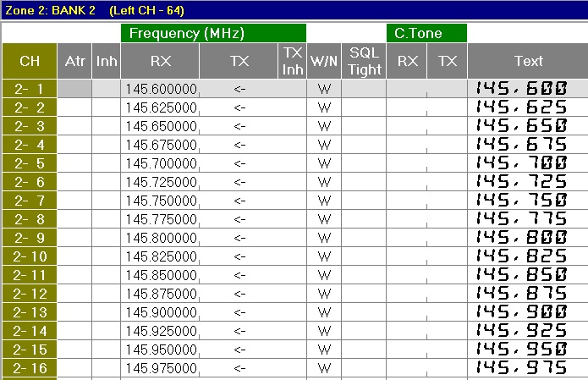Edit RX frequency 145.925000 cell

[160, 331]
